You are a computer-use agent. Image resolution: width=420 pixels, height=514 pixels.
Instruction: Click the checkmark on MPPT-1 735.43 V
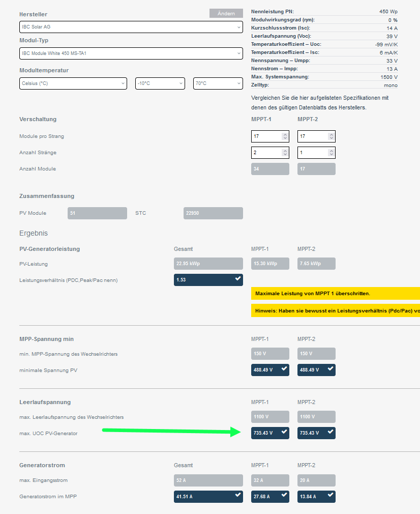(x=284, y=432)
